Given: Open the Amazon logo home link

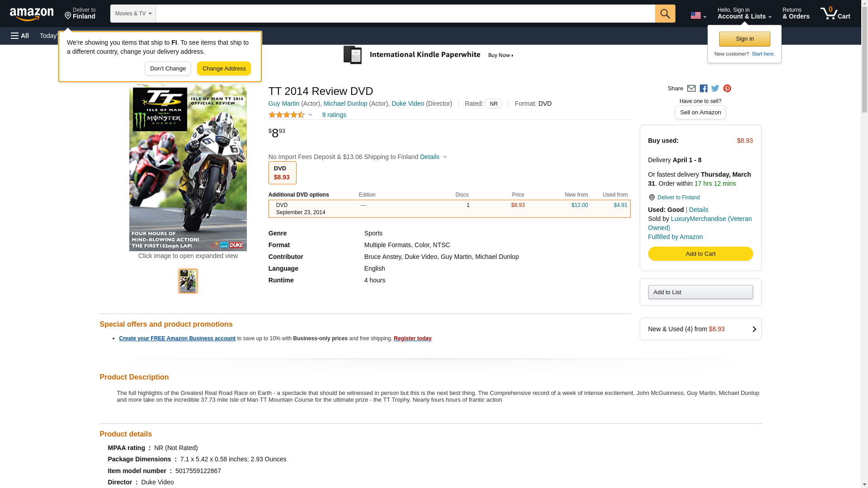Looking at the screenshot, I should 32,14.
